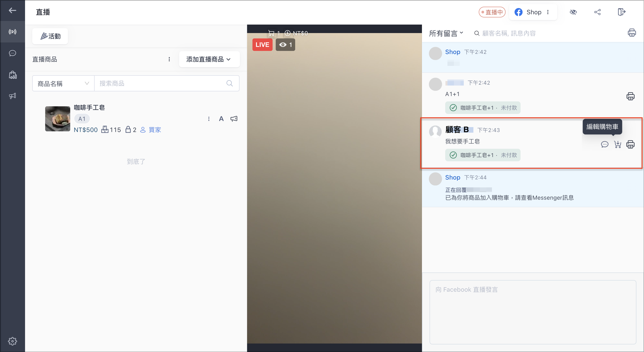Viewport: 644px width, 352px height.
Task: Print the A1+1 comment order
Action: tap(630, 96)
